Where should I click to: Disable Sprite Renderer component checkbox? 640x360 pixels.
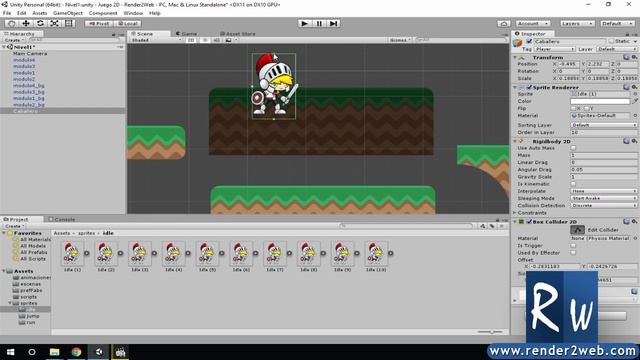pyautogui.click(x=529, y=87)
